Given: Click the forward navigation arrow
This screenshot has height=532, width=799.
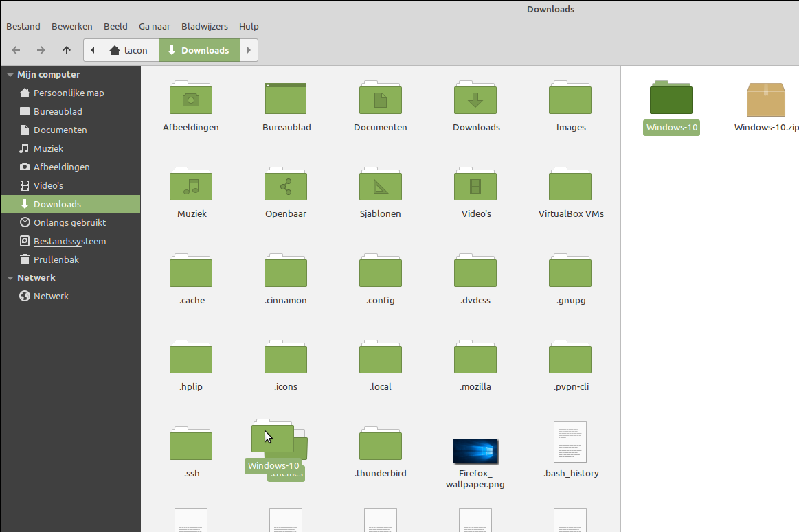Looking at the screenshot, I should coord(41,50).
